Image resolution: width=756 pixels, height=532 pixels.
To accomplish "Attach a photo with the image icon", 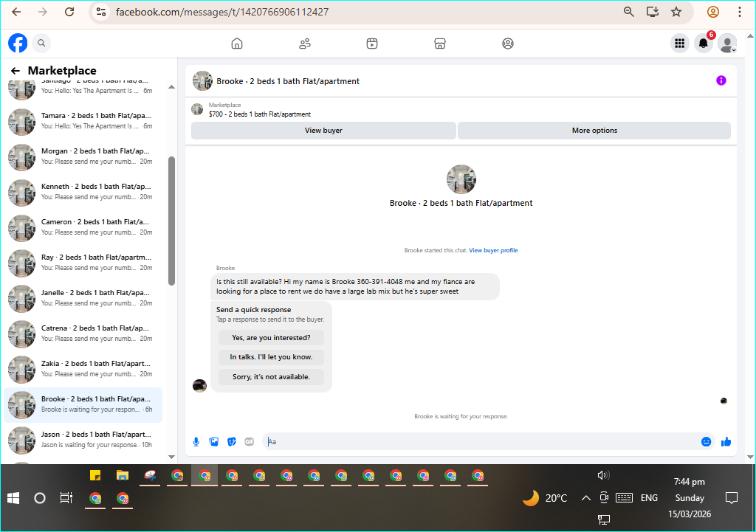I will pos(214,441).
